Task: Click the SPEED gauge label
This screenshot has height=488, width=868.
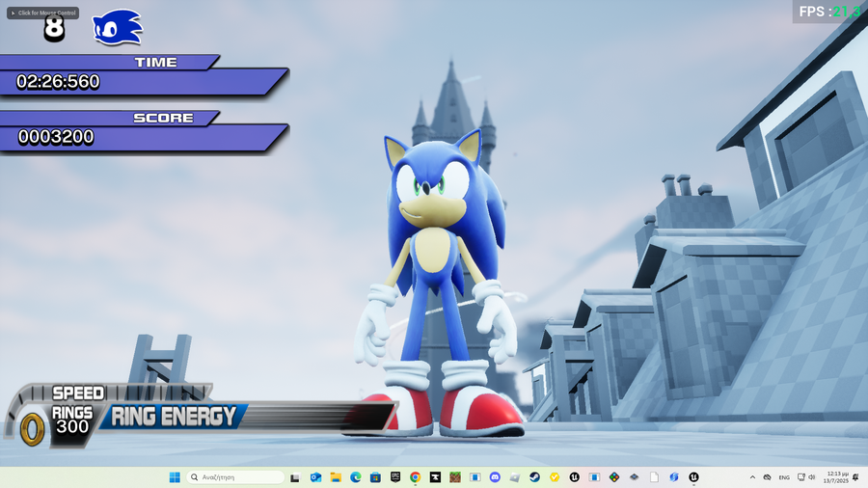Action: point(78,393)
